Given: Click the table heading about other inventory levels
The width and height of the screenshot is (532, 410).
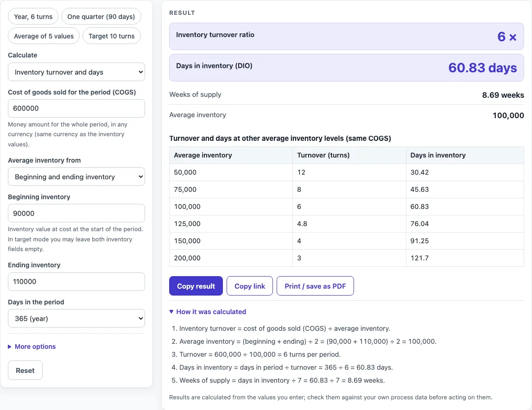Looking at the screenshot, I should tap(280, 139).
